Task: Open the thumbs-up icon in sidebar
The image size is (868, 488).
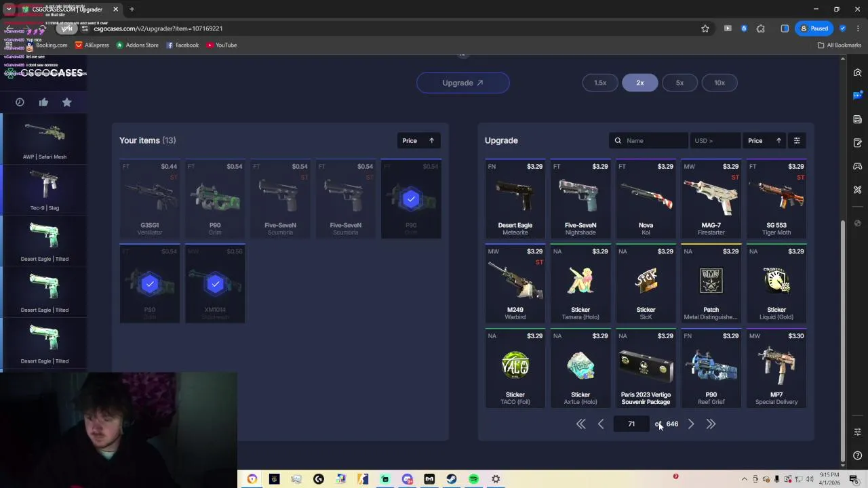Action: pyautogui.click(x=43, y=102)
